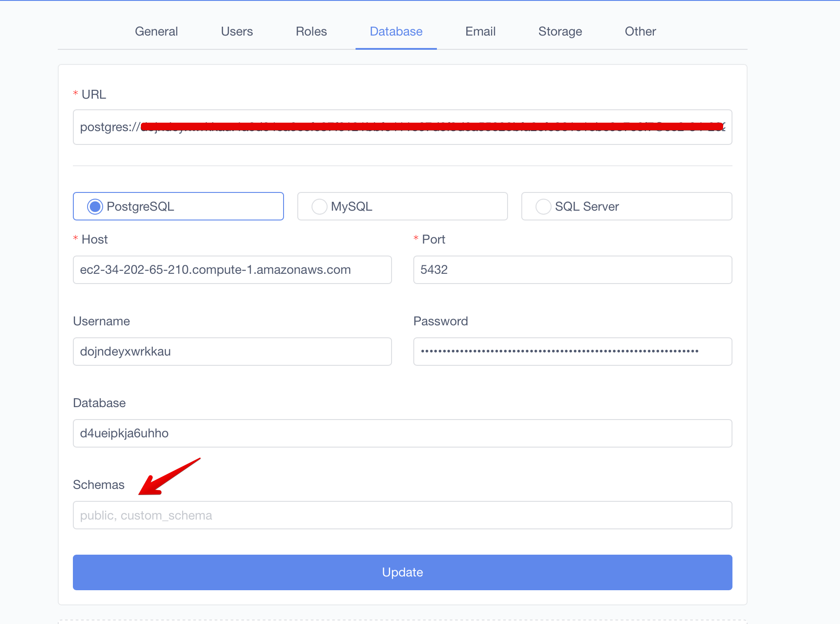Click the Username input field
The image size is (840, 624).
coord(232,352)
